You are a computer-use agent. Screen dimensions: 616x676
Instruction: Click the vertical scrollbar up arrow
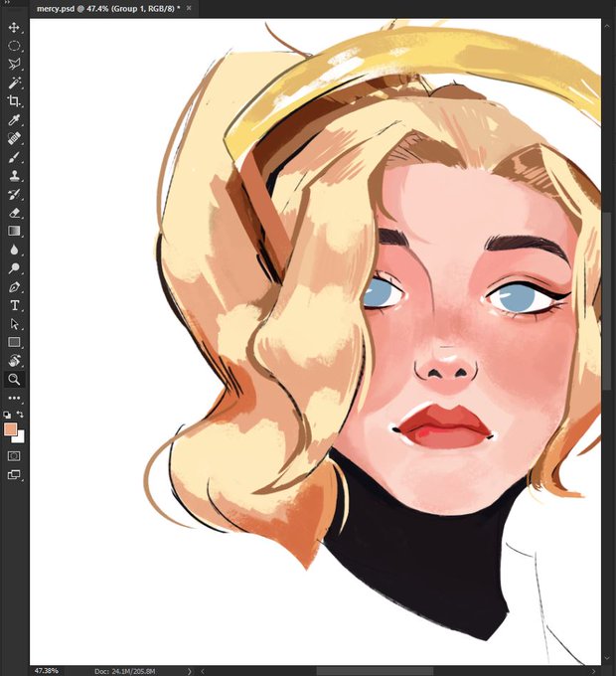(x=607, y=26)
